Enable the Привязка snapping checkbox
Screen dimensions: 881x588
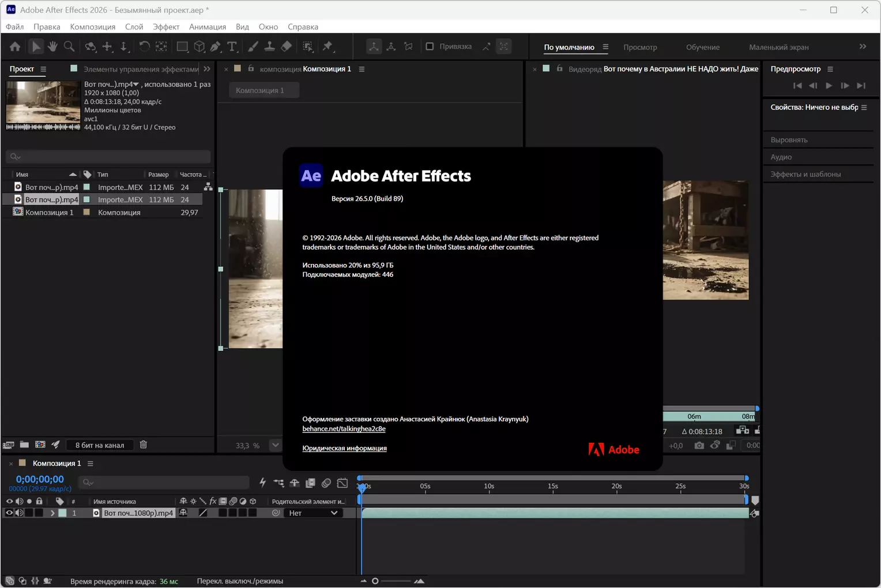tap(430, 47)
